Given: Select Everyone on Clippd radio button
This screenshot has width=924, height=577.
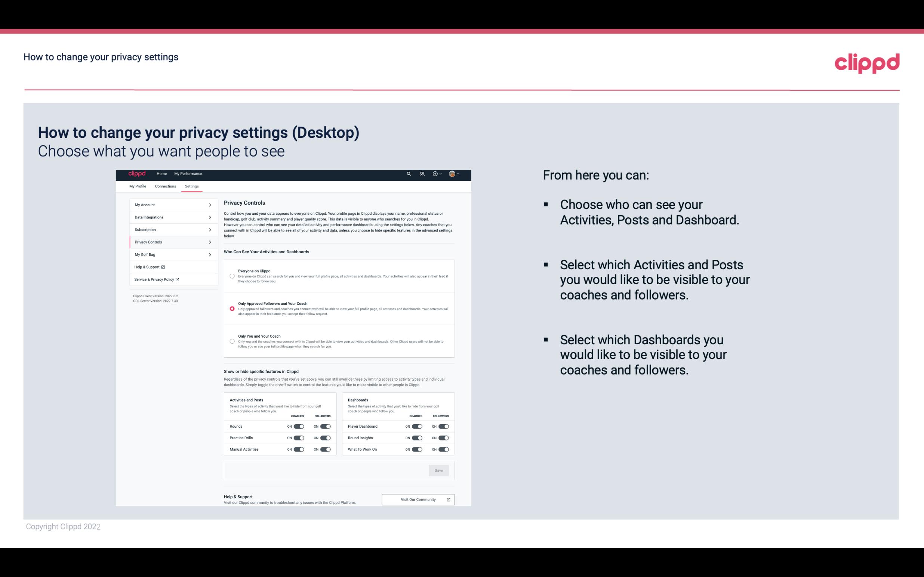Looking at the screenshot, I should click(x=231, y=276).
